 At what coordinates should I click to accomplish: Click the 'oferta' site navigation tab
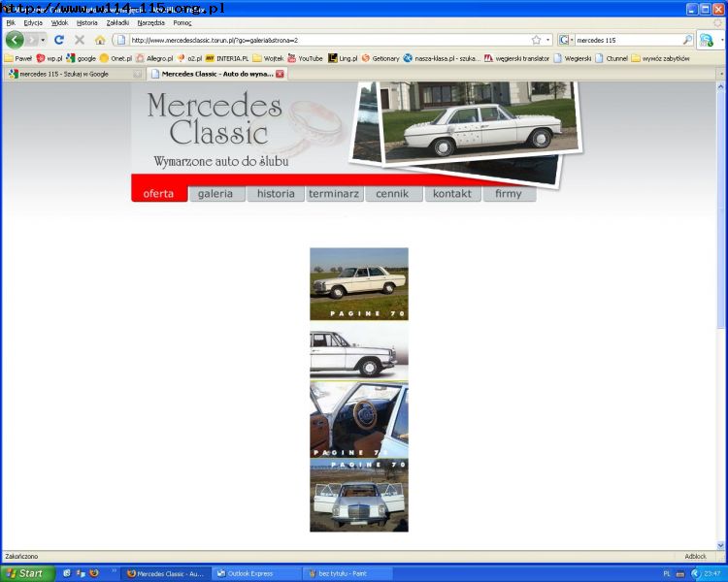click(159, 194)
